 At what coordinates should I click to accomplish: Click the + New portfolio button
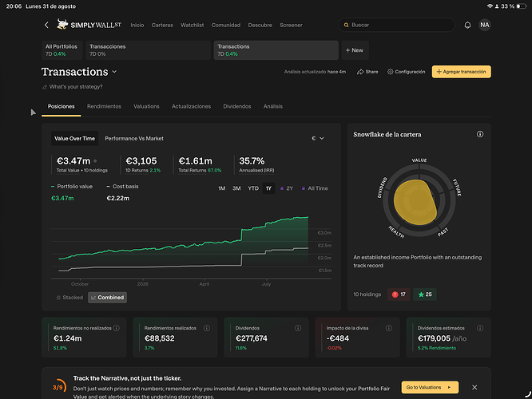point(355,50)
